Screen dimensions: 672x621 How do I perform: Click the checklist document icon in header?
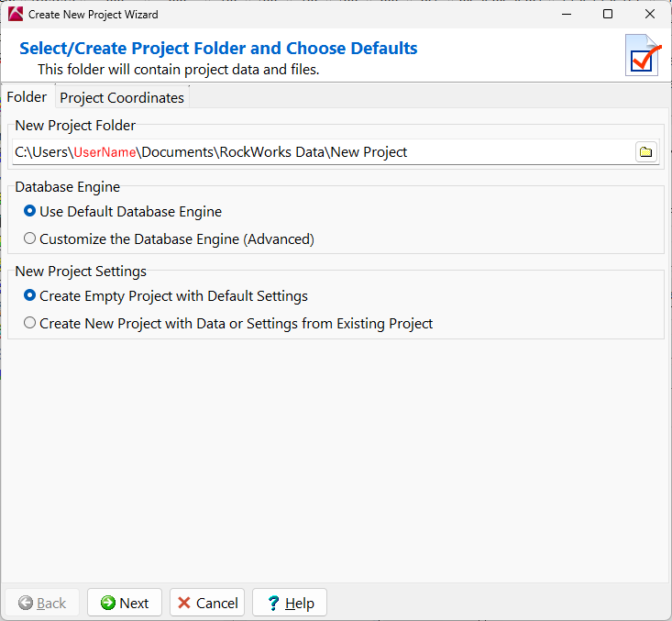tap(642, 55)
